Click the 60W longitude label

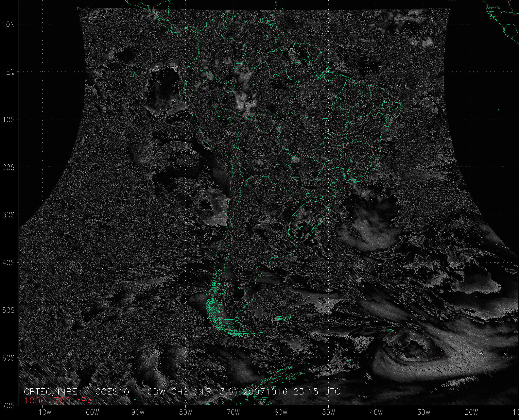point(281,412)
